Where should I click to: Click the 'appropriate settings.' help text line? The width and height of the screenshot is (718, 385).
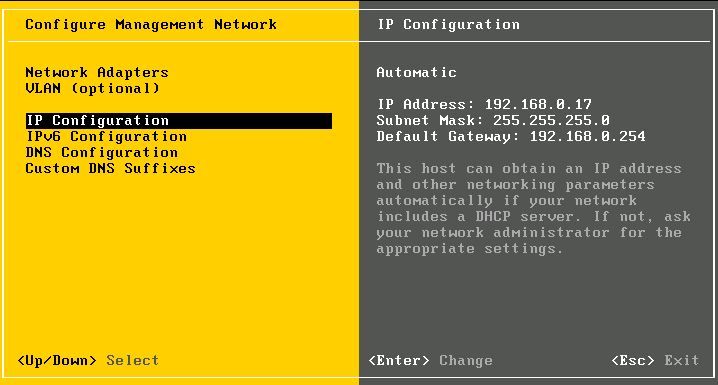pyautogui.click(x=469, y=249)
